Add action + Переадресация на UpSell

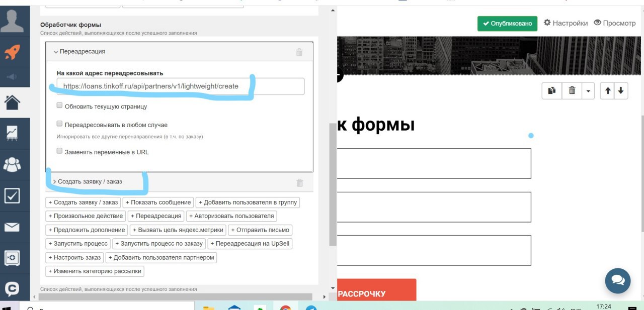[x=250, y=244]
